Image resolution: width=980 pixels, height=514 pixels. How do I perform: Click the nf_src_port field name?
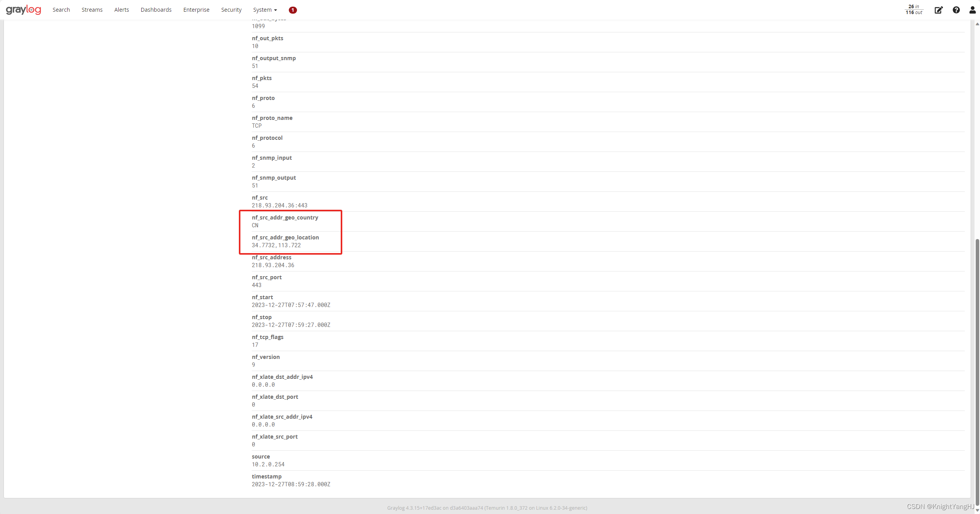coord(267,277)
